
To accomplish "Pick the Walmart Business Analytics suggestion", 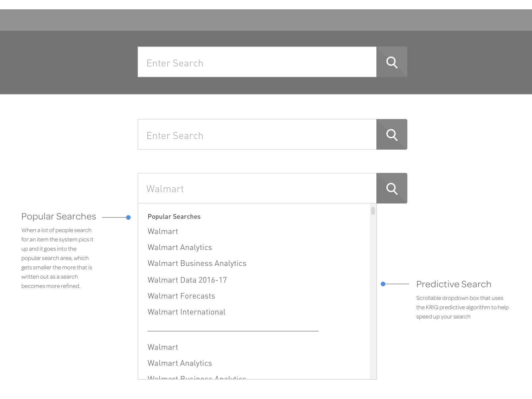I will point(197,263).
